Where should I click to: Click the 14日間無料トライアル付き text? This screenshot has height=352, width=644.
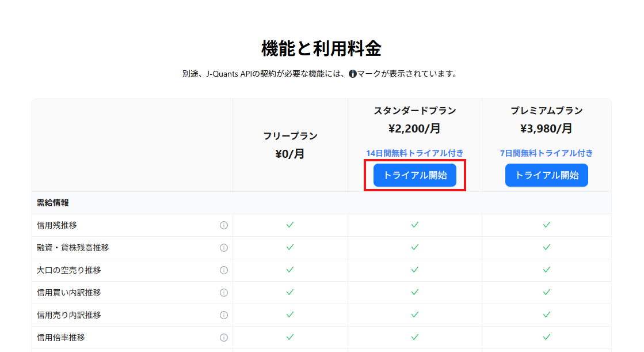point(414,153)
